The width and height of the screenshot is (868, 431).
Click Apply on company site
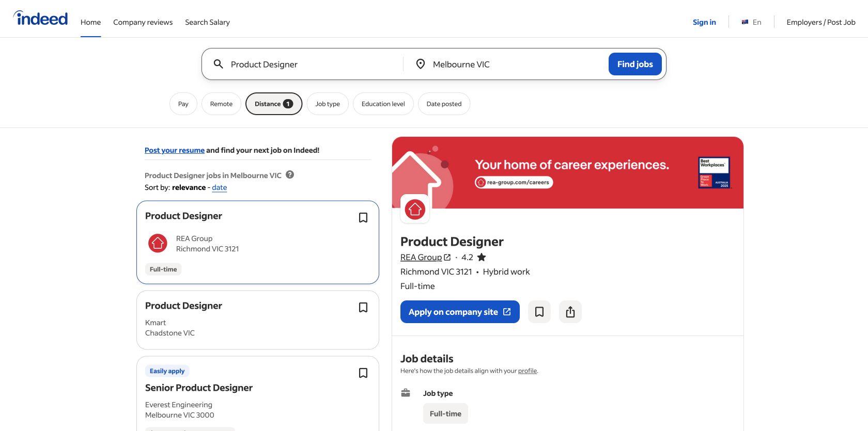click(460, 312)
